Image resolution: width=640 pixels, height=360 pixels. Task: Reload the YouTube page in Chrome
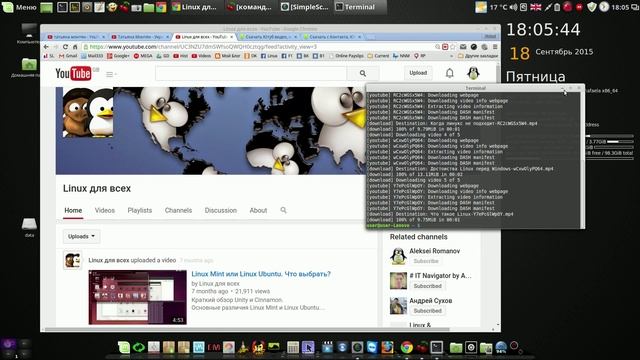(65, 47)
